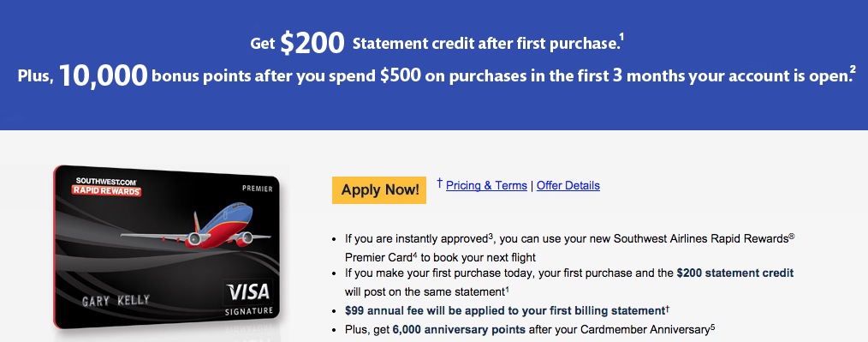This screenshot has height=342, width=868.
Task: Select the PREMIER label on the card
Action: 258,189
